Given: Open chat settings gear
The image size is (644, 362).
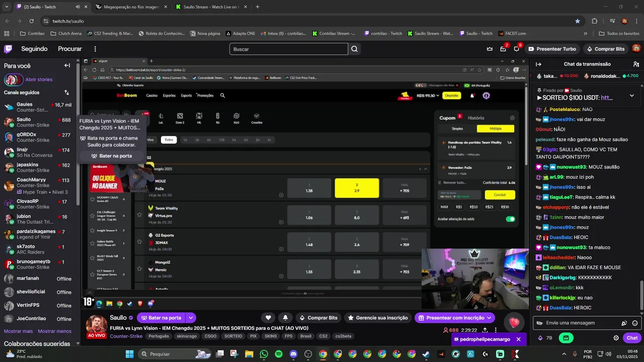Looking at the screenshot, I should pyautogui.click(x=616, y=338).
